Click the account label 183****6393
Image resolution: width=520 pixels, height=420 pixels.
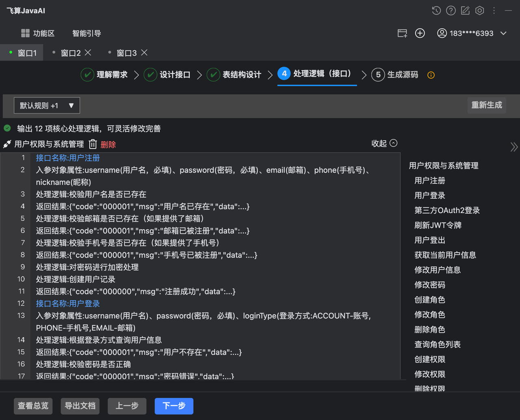point(471,33)
